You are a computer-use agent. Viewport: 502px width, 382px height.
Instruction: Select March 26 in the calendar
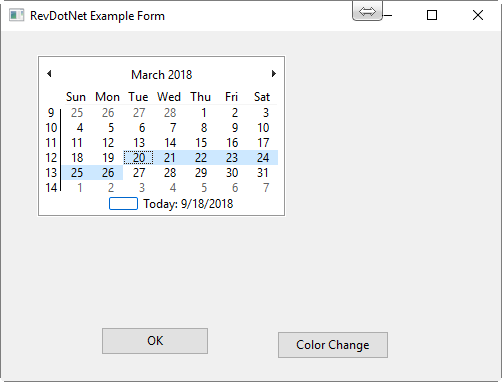(108, 173)
